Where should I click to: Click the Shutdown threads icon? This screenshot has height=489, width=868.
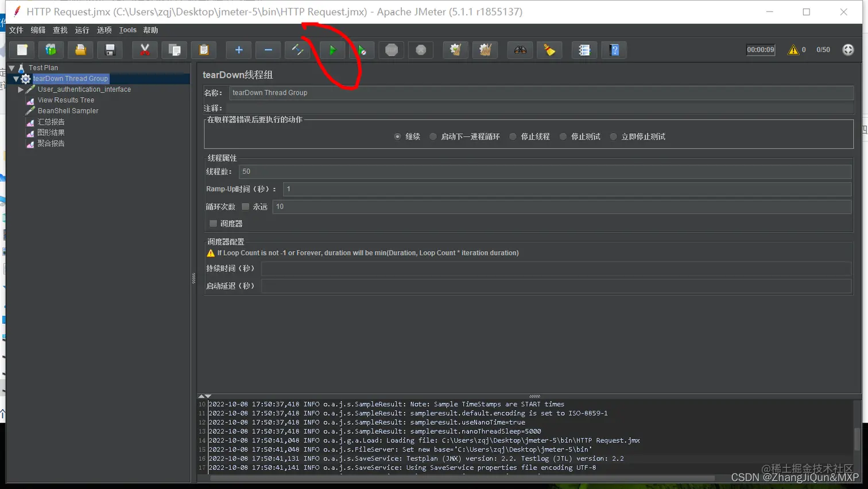click(421, 50)
